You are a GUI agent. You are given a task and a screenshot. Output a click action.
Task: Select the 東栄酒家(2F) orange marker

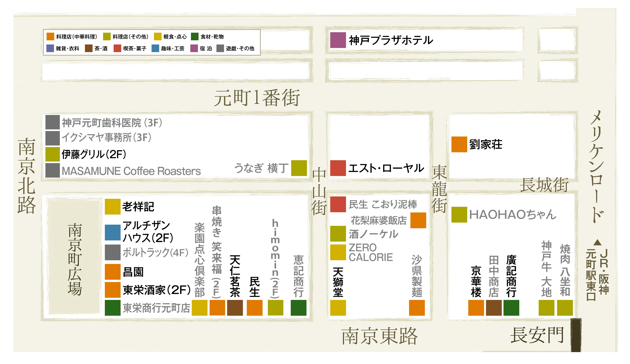[112, 290]
